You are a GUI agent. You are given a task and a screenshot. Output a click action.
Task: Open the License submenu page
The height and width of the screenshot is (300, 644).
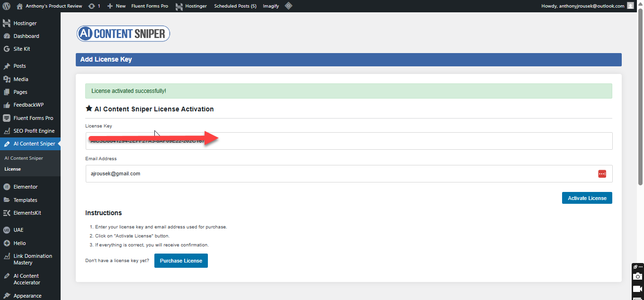[12, 169]
